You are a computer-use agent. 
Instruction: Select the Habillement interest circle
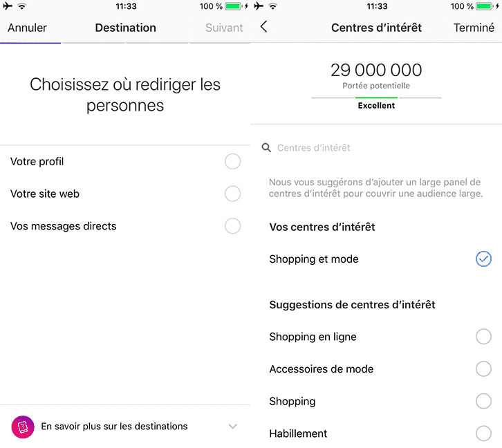[483, 433]
